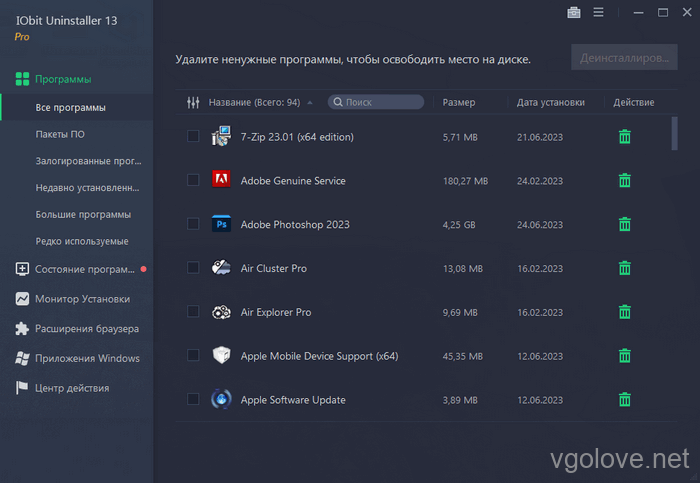Tick the Adobe Genuine Service checkbox
This screenshot has height=483, width=700.
193,180
